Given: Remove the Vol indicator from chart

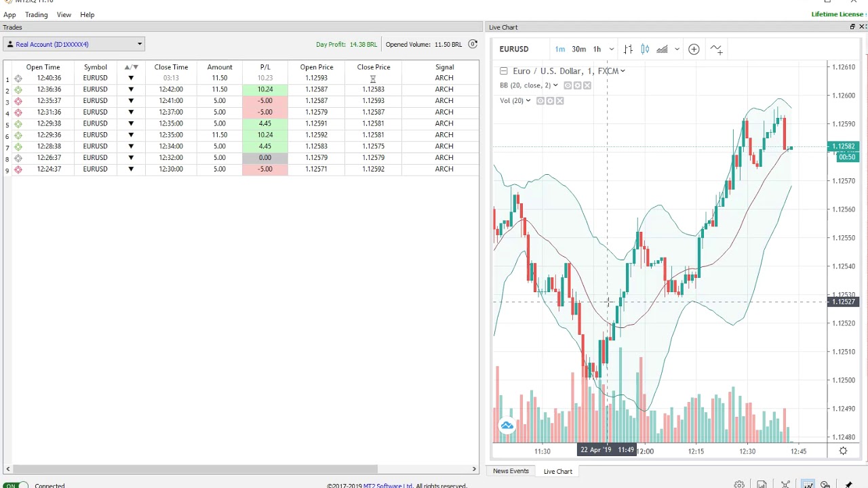Looking at the screenshot, I should [x=559, y=101].
